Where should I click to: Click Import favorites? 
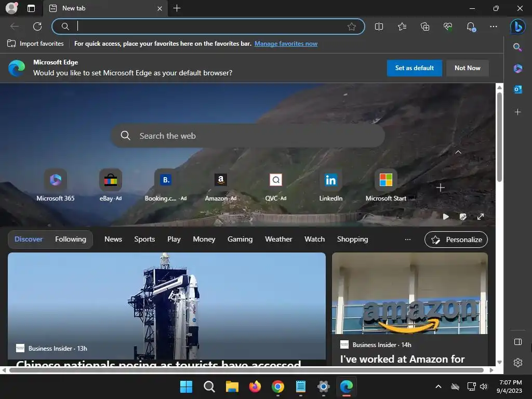tap(35, 44)
